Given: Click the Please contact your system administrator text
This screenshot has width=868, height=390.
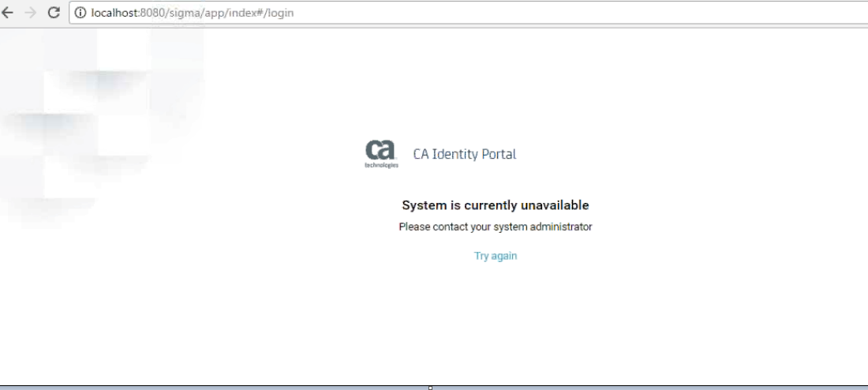Looking at the screenshot, I should [496, 227].
